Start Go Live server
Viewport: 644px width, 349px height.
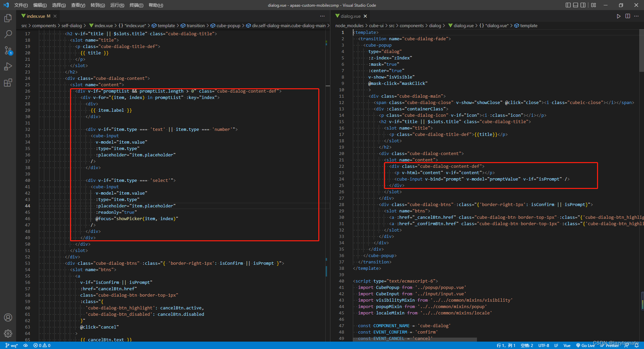(585, 345)
